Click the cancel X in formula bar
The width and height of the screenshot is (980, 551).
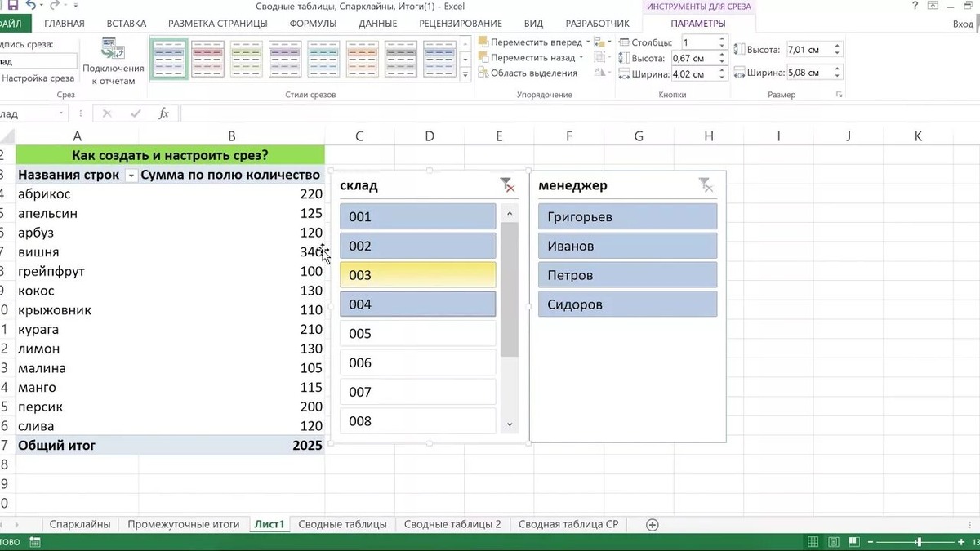107,113
